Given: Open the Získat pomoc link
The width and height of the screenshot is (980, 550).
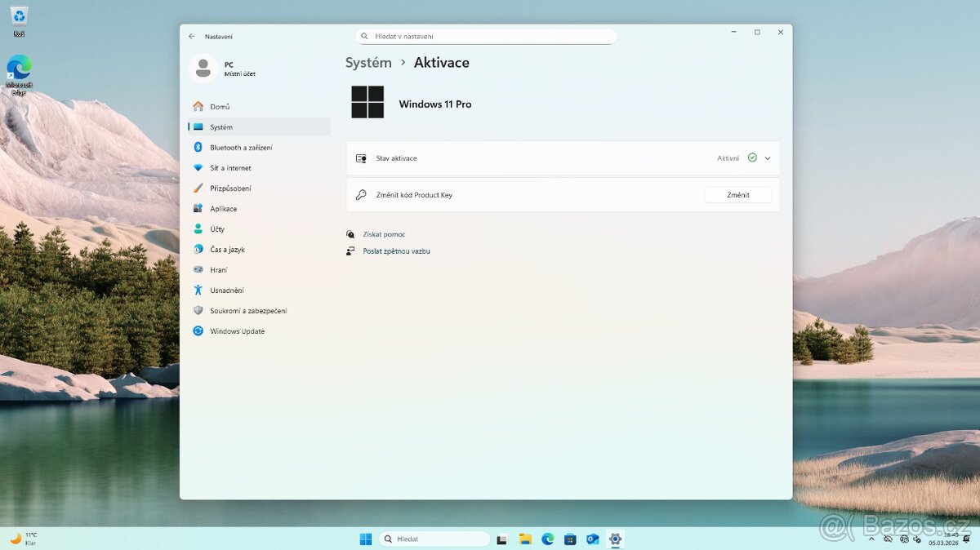Looking at the screenshot, I should coord(385,234).
